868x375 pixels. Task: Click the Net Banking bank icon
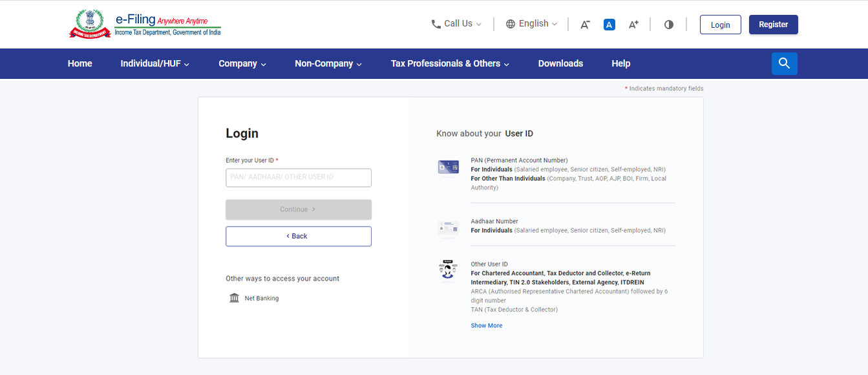(x=234, y=297)
